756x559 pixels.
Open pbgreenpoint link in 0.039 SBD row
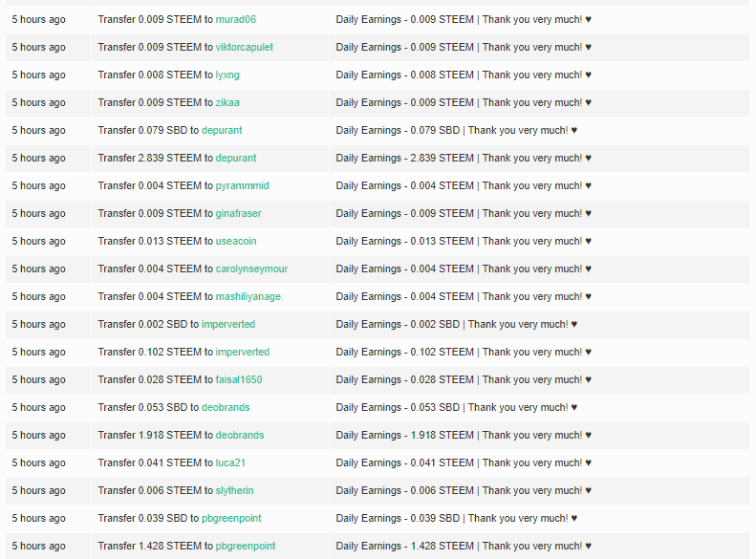click(x=231, y=519)
